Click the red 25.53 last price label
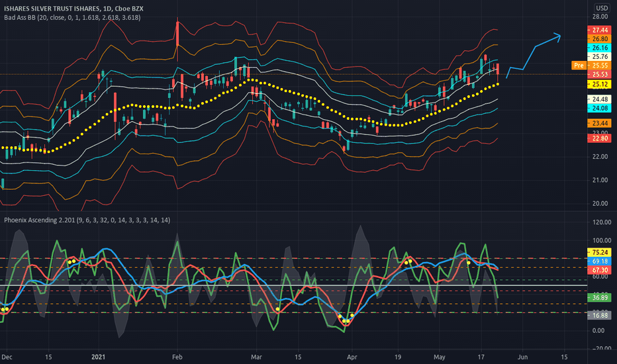The height and width of the screenshot is (364, 617). (599, 74)
